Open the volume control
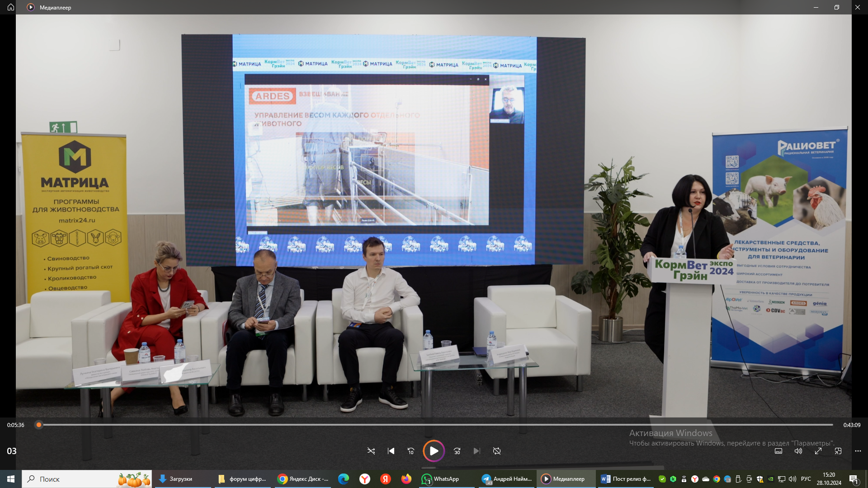This screenshot has width=868, height=488. coord(798,451)
